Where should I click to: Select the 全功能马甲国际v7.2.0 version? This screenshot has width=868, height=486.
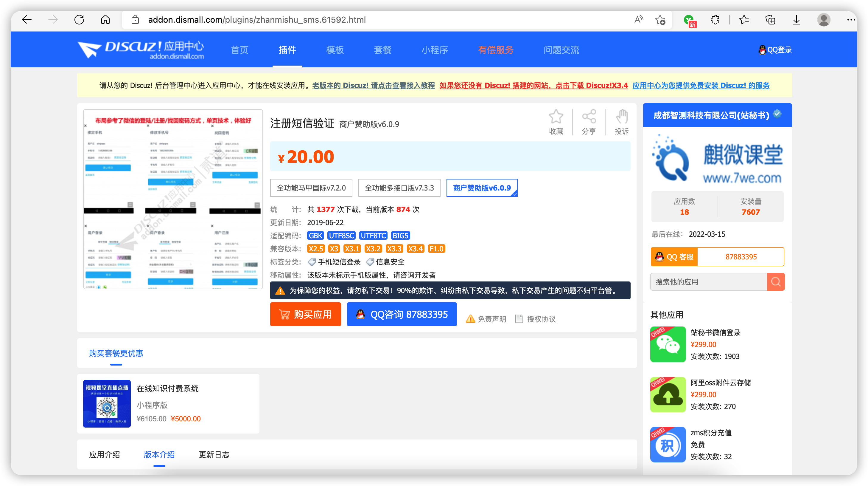coord(311,188)
